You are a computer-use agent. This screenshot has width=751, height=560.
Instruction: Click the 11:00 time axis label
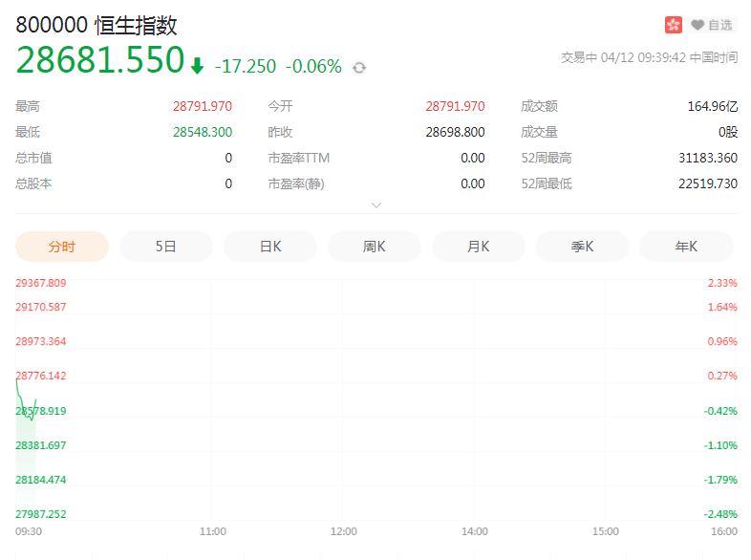pos(212,531)
